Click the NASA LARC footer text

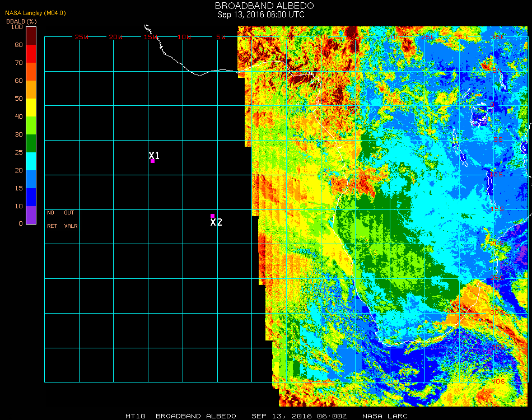385,416
